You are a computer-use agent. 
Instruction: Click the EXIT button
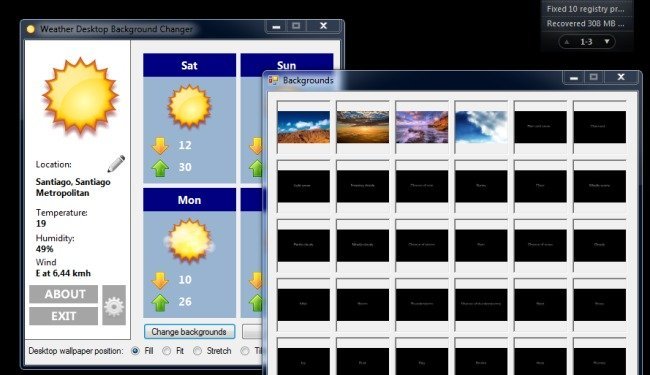pos(63,316)
